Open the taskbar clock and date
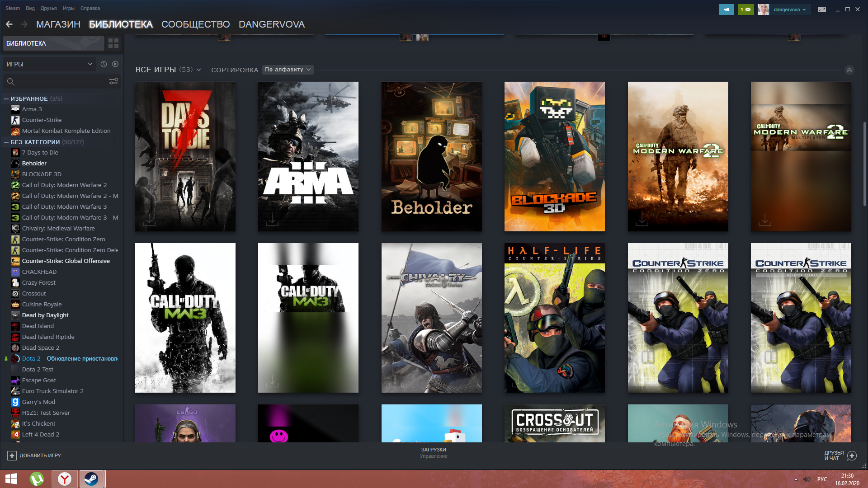Screen dimensions: 868x488 point(847,479)
